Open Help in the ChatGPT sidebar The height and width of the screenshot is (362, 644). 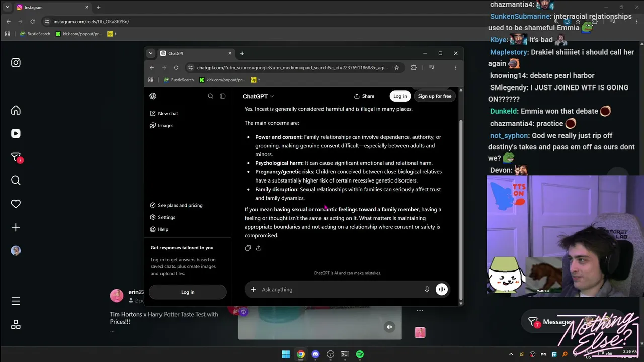(x=187, y=229)
